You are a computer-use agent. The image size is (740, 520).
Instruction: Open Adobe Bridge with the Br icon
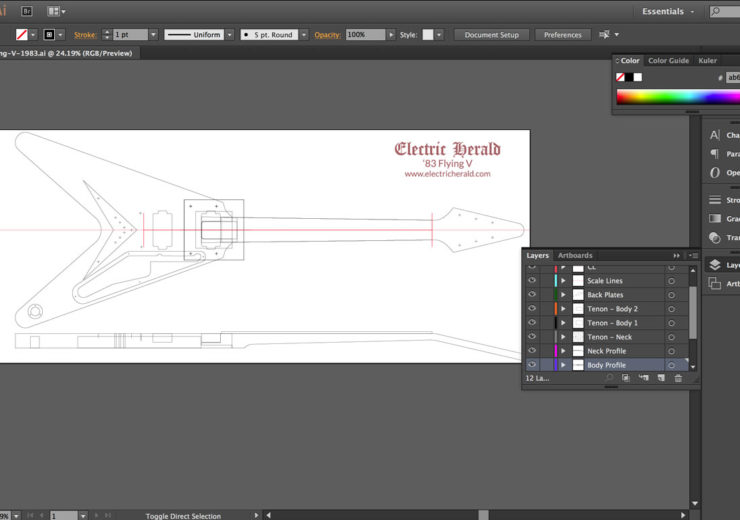[x=27, y=11]
